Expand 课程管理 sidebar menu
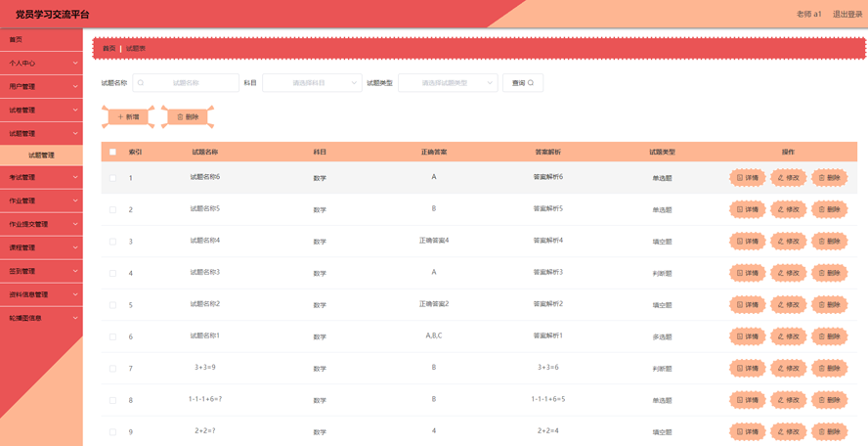Image resolution: width=868 pixels, height=446 pixels. click(41, 247)
